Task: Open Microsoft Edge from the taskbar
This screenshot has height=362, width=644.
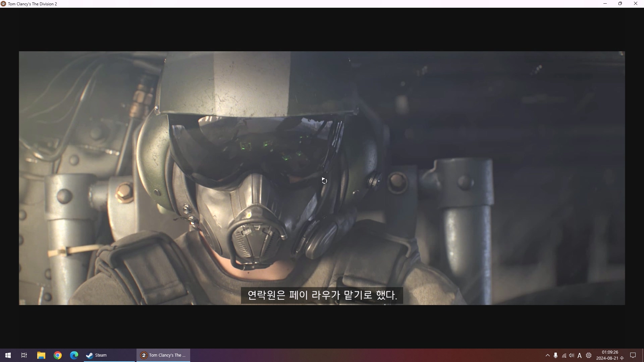Action: pyautogui.click(x=74, y=355)
